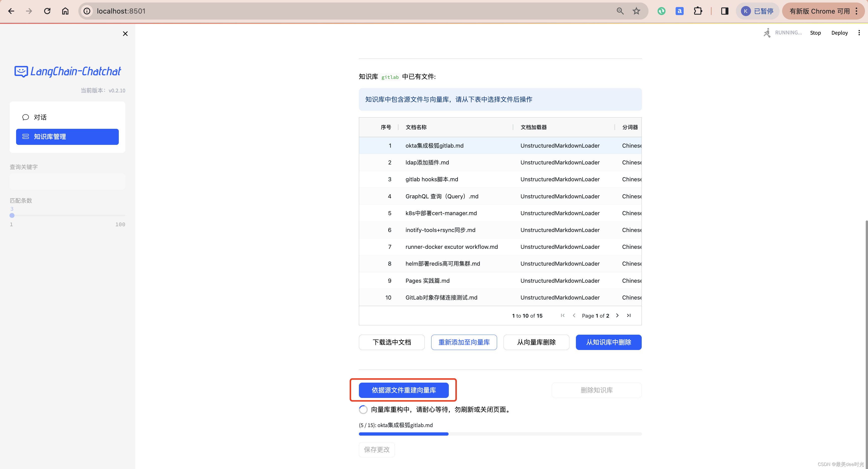Open the Streamlit three-dot main menu
This screenshot has height=469, width=868.
pos(859,33)
